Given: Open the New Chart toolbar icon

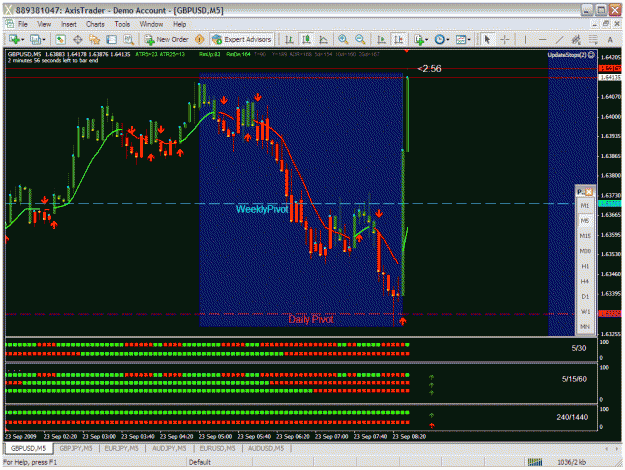Looking at the screenshot, I should (x=14, y=39).
